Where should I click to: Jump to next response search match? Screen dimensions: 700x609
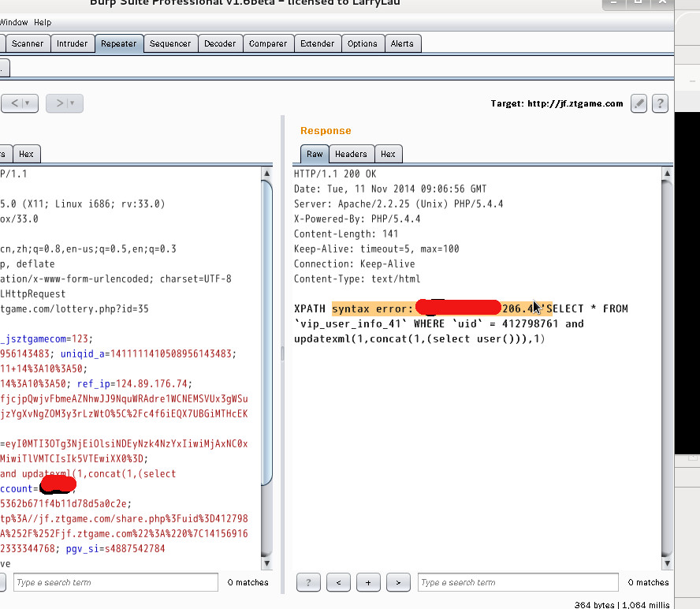[x=398, y=582]
